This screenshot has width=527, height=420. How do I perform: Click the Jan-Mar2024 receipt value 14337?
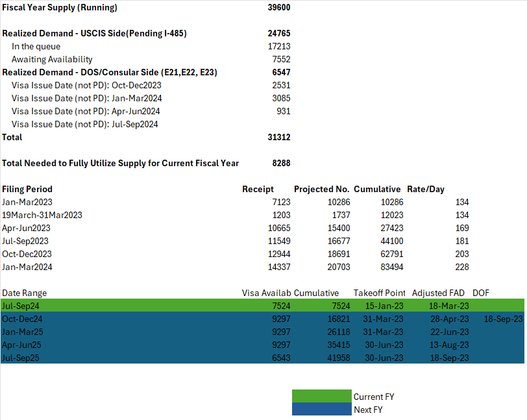(x=279, y=267)
